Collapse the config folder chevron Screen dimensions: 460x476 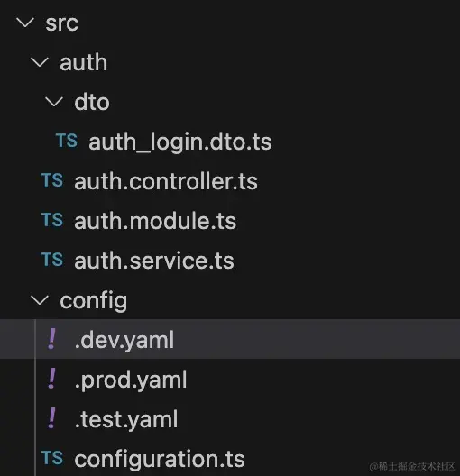40,300
